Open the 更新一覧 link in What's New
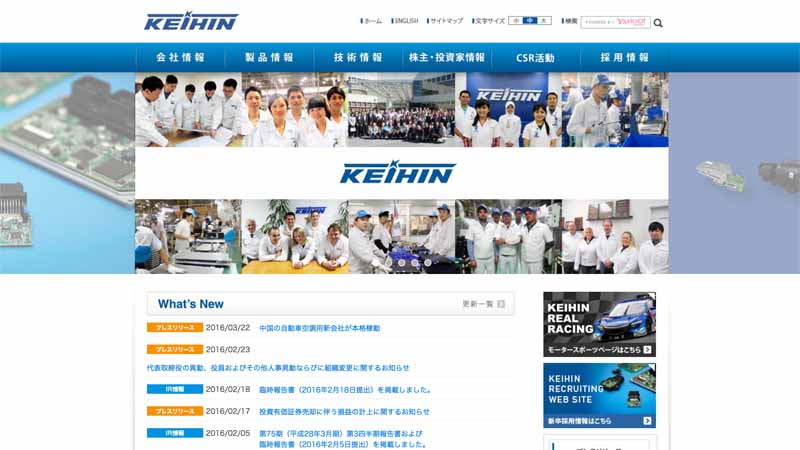 point(478,304)
